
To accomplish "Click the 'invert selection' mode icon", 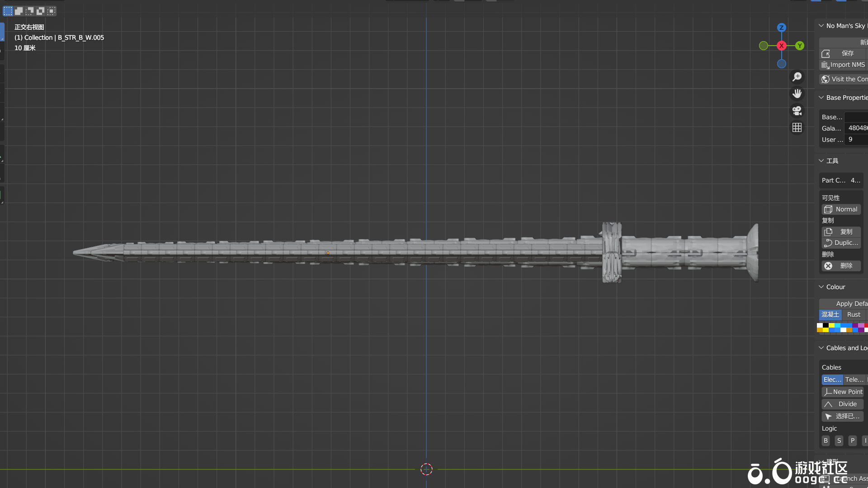I will point(41,11).
